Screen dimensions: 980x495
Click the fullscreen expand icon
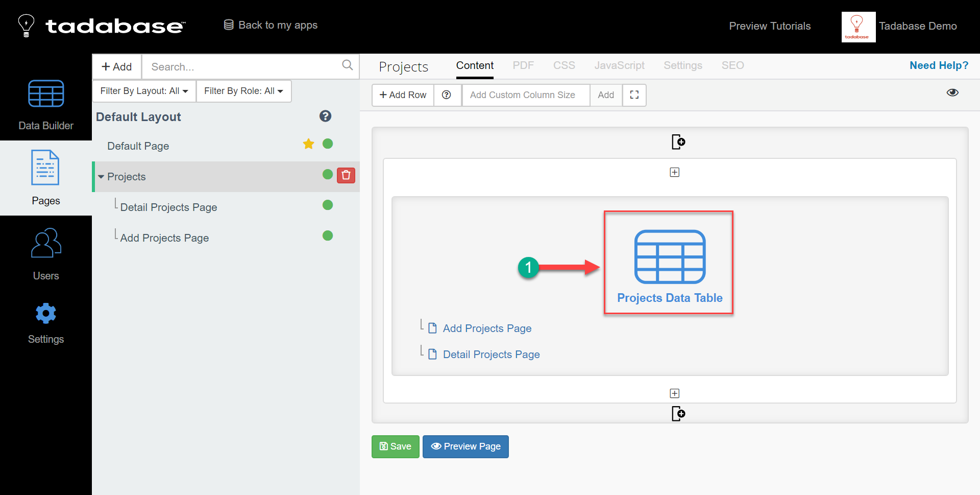(634, 95)
